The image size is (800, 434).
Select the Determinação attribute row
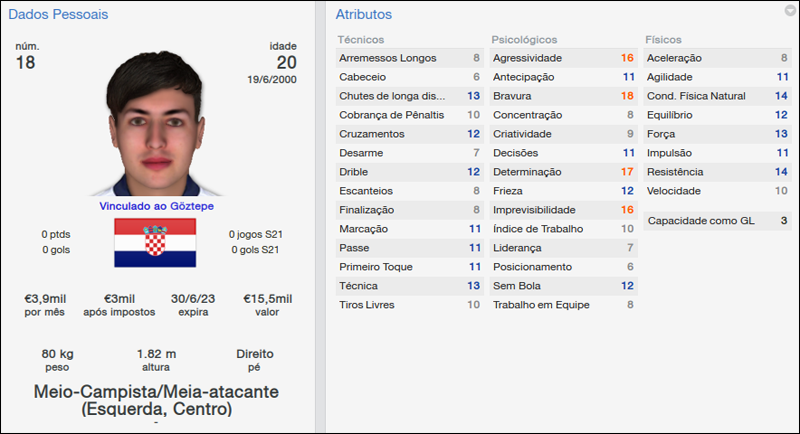coord(564,172)
